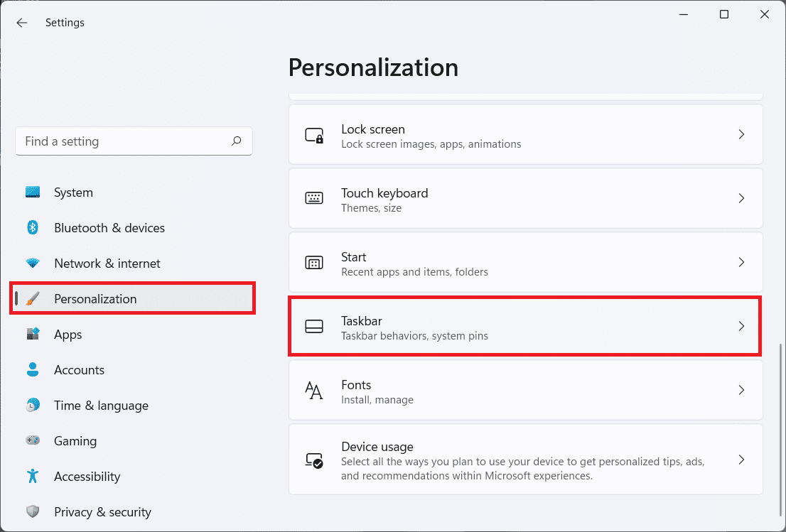Click the Apps icon in sidebar

pos(33,334)
